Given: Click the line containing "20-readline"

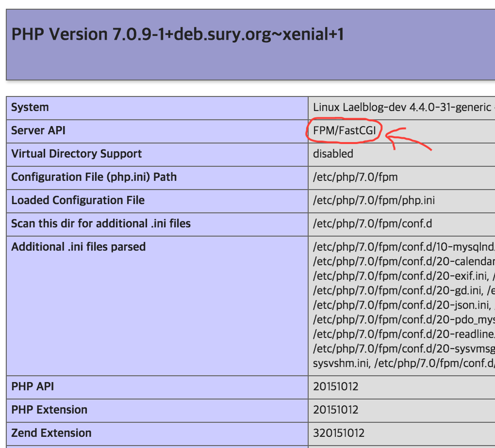Looking at the screenshot, I should [x=404, y=334].
